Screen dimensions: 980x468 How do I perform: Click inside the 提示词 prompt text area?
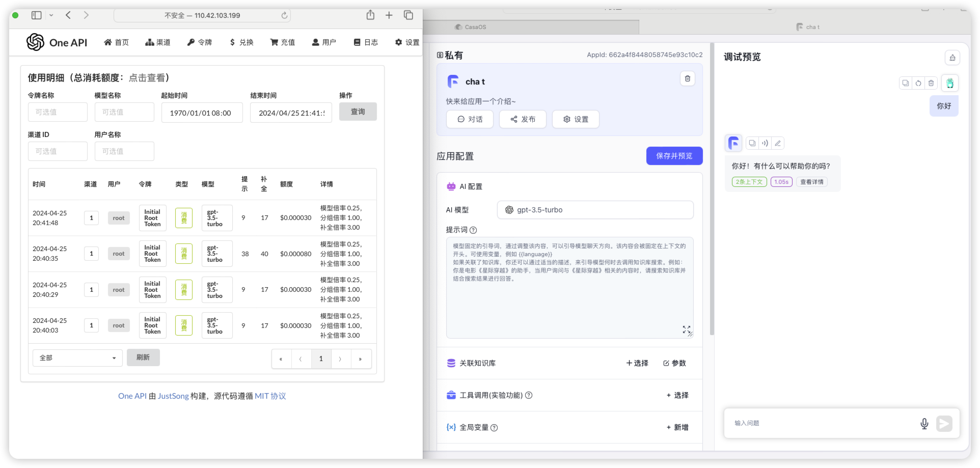569,288
